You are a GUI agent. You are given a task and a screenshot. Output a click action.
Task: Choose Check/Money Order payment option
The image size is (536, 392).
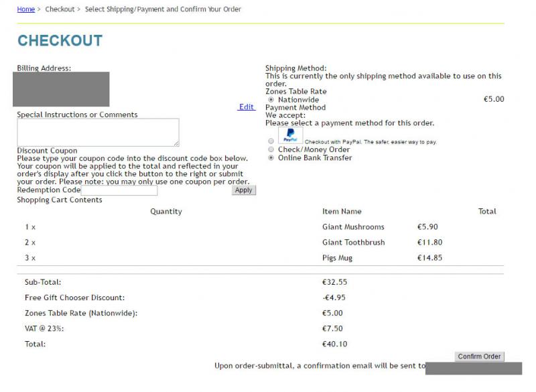(x=271, y=149)
